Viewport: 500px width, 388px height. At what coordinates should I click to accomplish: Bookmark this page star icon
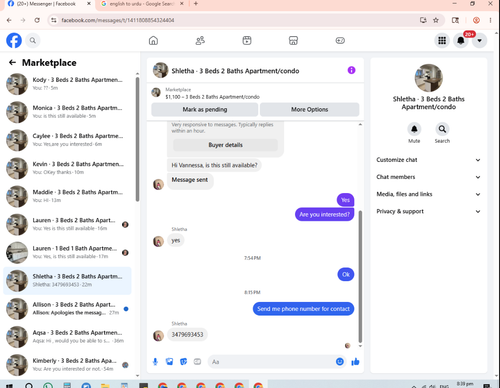436,20
